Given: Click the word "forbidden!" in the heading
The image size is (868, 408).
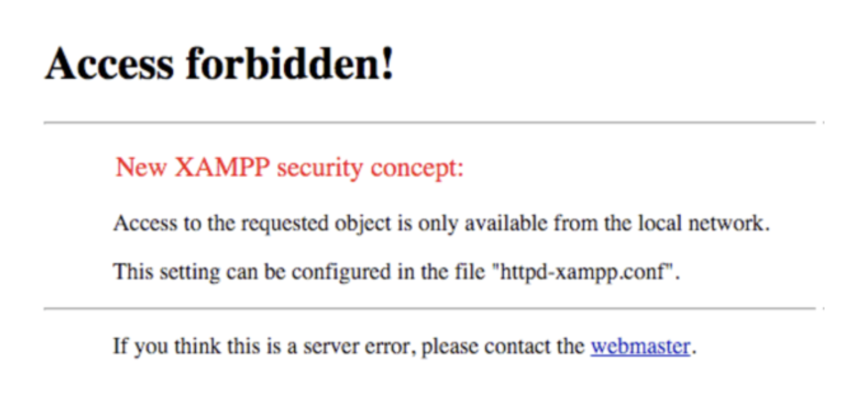Looking at the screenshot, I should pos(290,64).
